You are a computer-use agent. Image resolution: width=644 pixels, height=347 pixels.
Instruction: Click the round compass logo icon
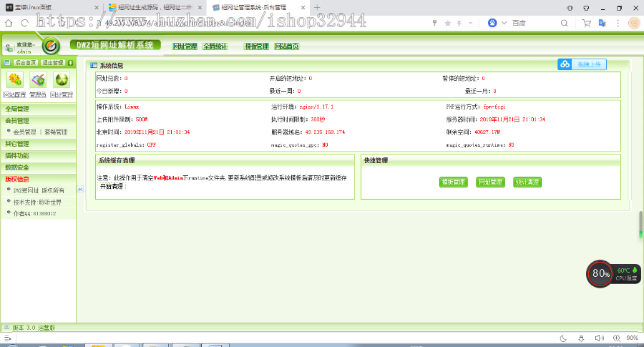click(x=51, y=46)
